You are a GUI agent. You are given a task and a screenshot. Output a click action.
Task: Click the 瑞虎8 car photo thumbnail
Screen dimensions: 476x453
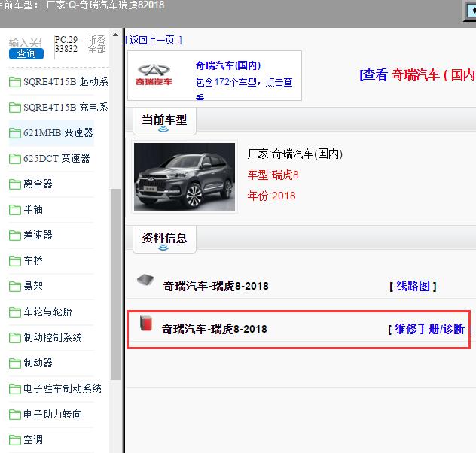coord(185,177)
